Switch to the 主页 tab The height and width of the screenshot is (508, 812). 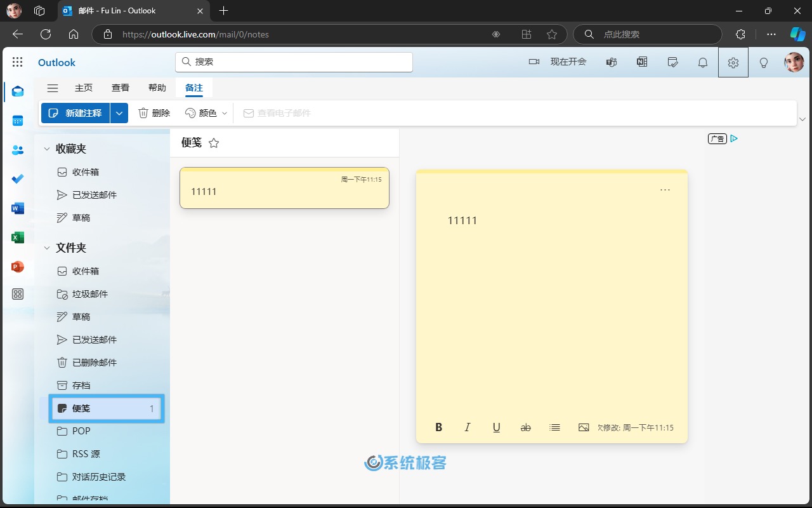tap(84, 88)
